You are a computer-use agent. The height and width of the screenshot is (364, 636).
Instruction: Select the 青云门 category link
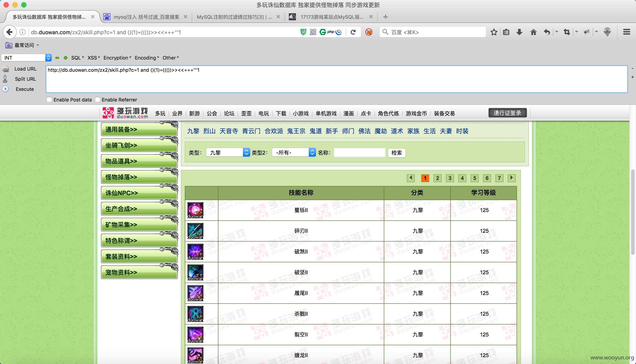coord(251,131)
